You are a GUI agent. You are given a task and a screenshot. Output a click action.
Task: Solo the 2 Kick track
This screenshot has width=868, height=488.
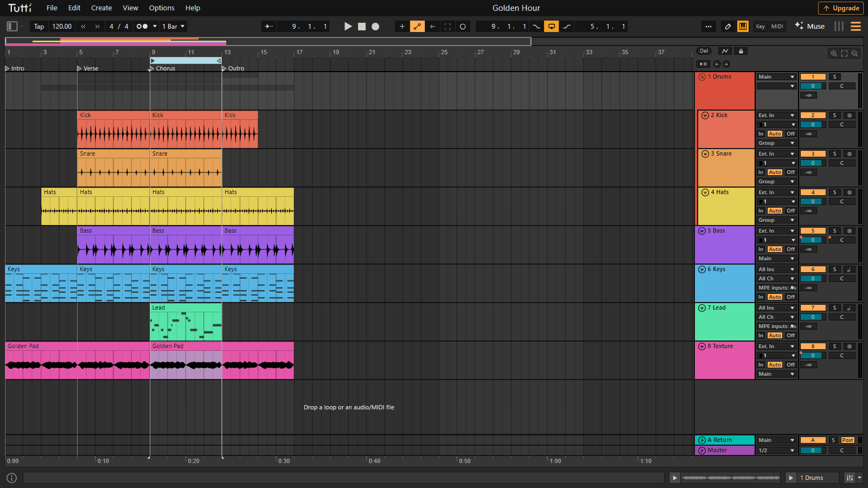pyautogui.click(x=835, y=115)
